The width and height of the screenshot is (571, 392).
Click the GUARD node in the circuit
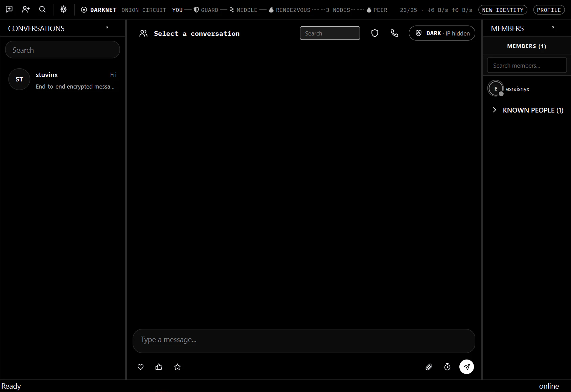tap(206, 10)
